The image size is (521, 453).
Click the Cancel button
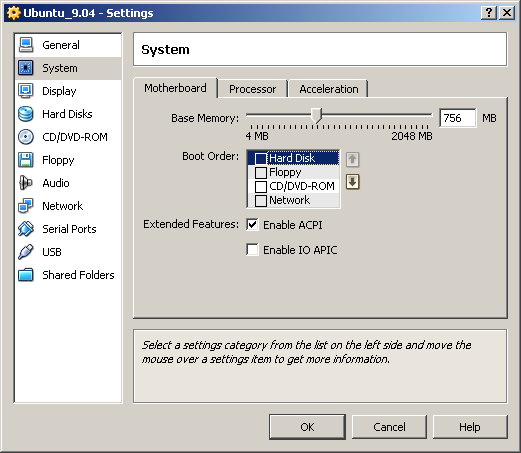389,427
